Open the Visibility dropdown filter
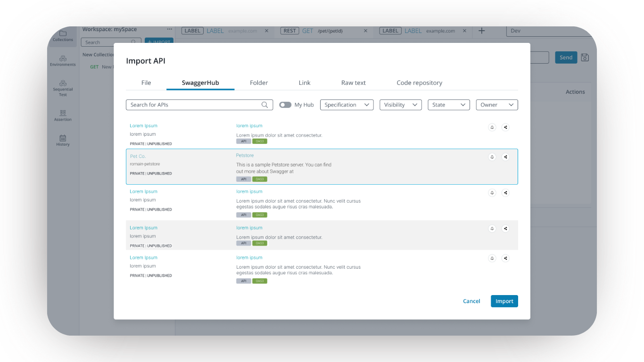Viewport: 644px width, 362px height. coord(400,105)
